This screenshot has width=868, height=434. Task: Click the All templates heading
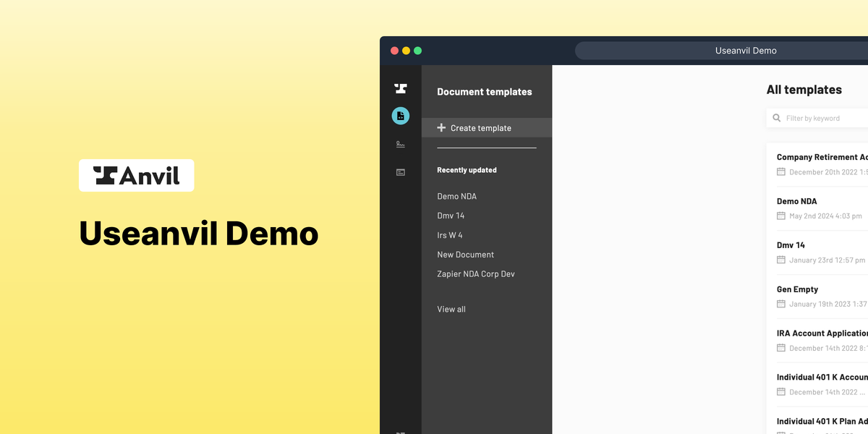click(x=804, y=90)
